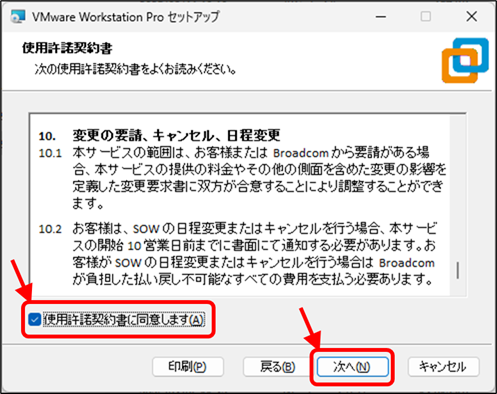Click the 戻る(B) button
The image size is (497, 394).
coord(278,367)
